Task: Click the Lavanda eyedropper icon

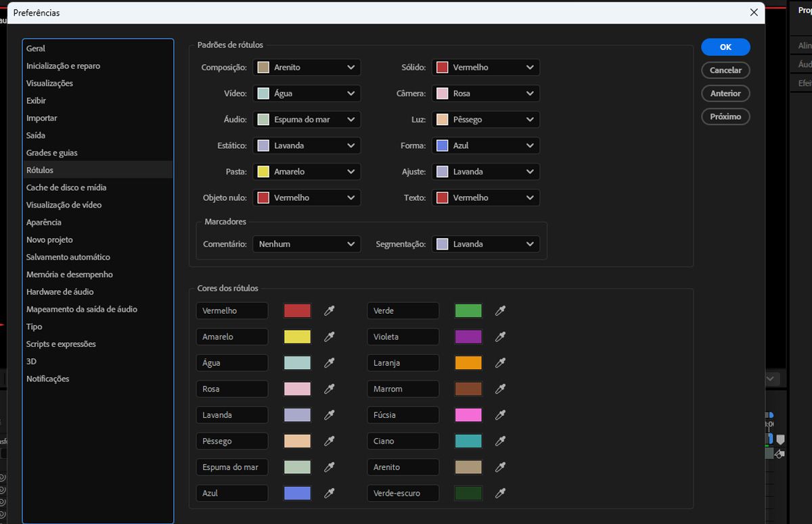Action: (330, 415)
